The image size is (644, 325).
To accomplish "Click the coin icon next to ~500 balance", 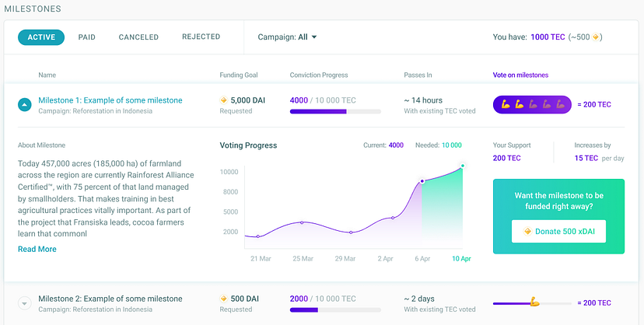I will click(x=597, y=37).
